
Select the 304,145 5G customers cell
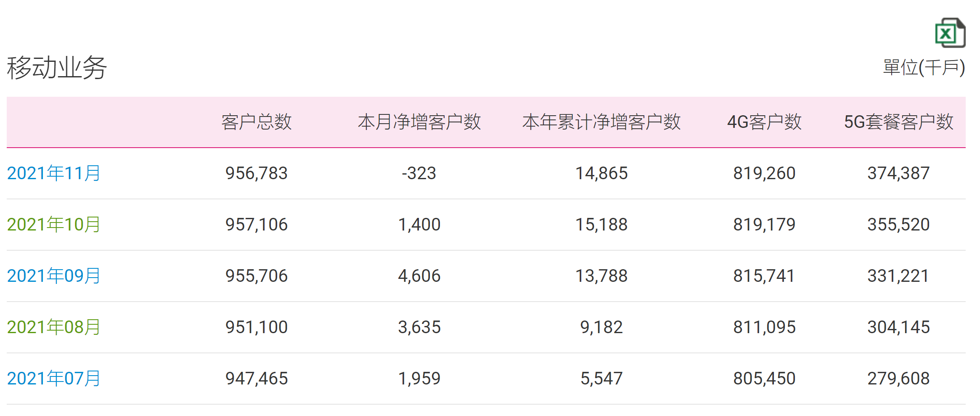click(899, 327)
